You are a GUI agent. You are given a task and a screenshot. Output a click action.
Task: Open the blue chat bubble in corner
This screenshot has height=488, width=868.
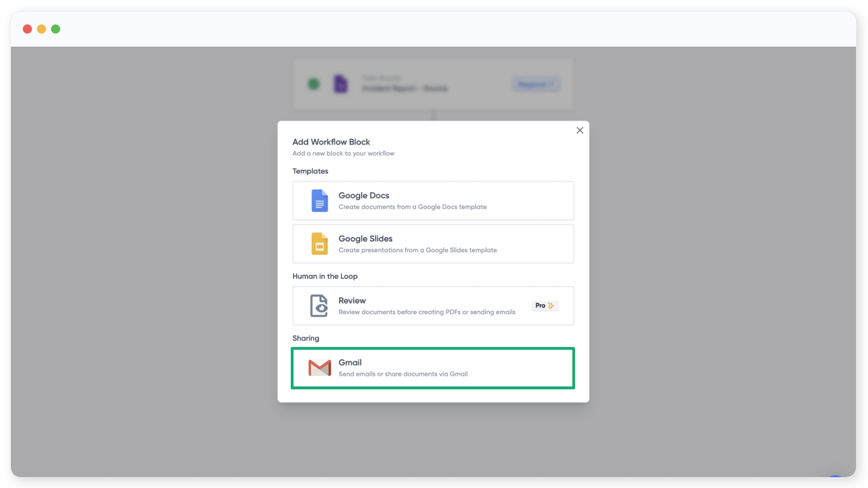tap(835, 476)
